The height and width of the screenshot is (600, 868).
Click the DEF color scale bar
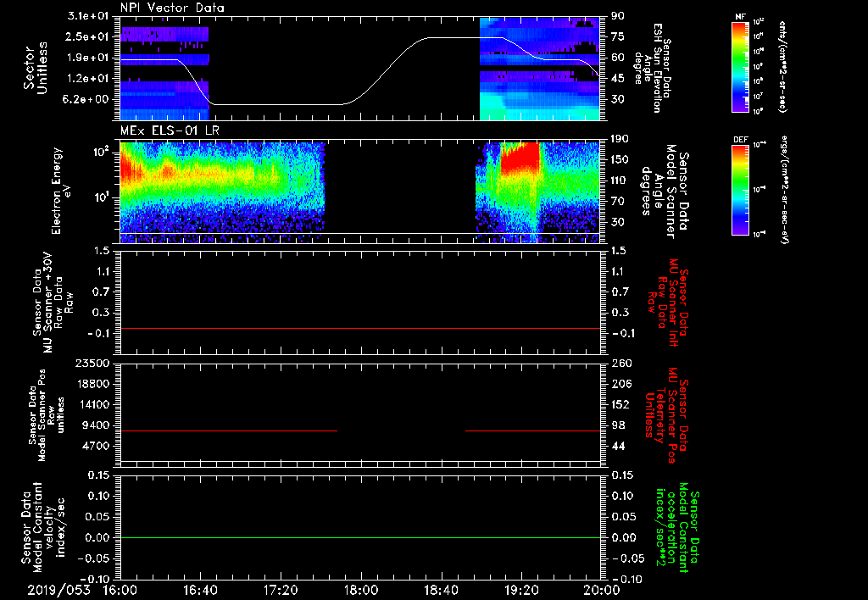(x=741, y=190)
